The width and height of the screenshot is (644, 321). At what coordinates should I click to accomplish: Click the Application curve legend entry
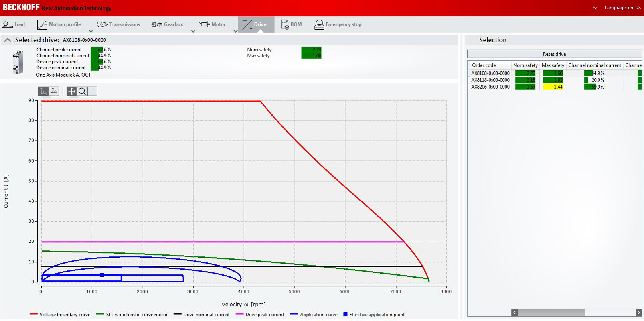tap(314, 315)
